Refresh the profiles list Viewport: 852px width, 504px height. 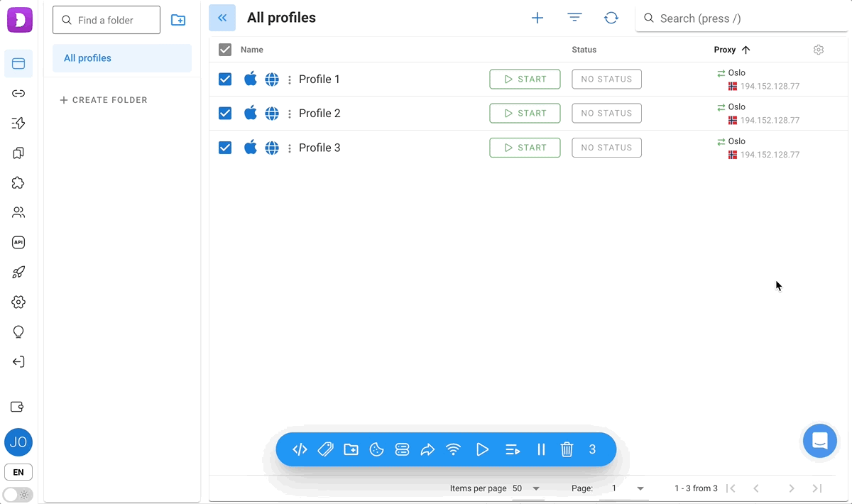611,18
